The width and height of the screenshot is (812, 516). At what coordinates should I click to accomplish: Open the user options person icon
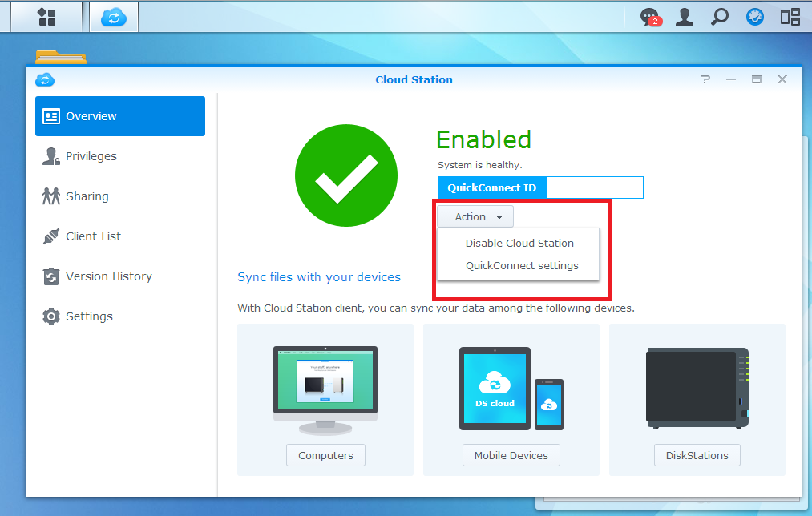[x=685, y=17]
